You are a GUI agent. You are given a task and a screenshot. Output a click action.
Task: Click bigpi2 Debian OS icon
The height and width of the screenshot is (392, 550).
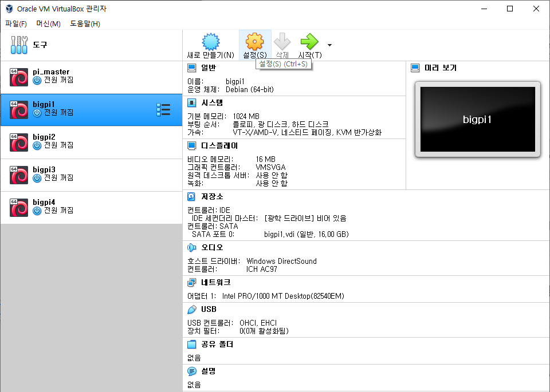pyautogui.click(x=19, y=142)
